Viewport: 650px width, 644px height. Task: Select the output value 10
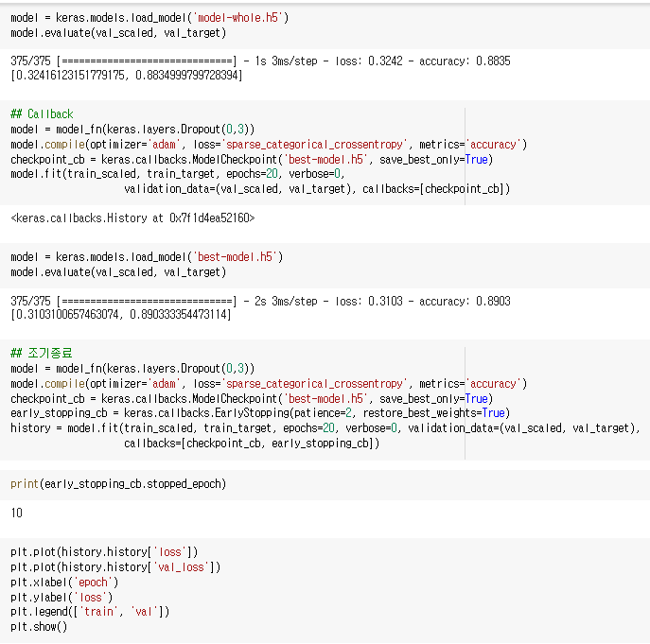17,513
